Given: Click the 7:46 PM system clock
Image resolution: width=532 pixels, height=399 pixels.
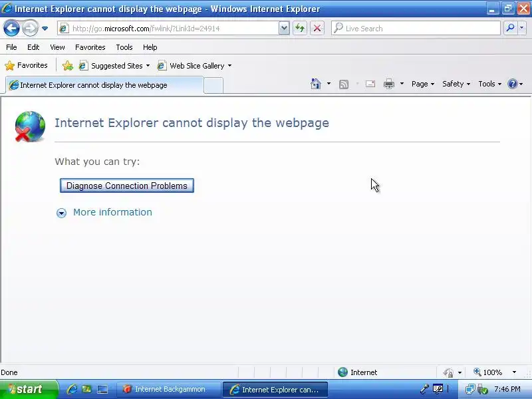Looking at the screenshot, I should point(507,389).
